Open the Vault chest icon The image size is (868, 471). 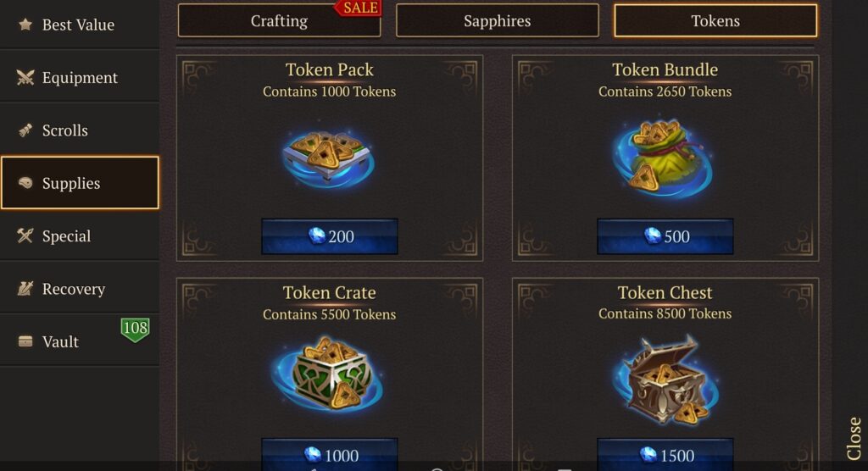click(x=25, y=341)
